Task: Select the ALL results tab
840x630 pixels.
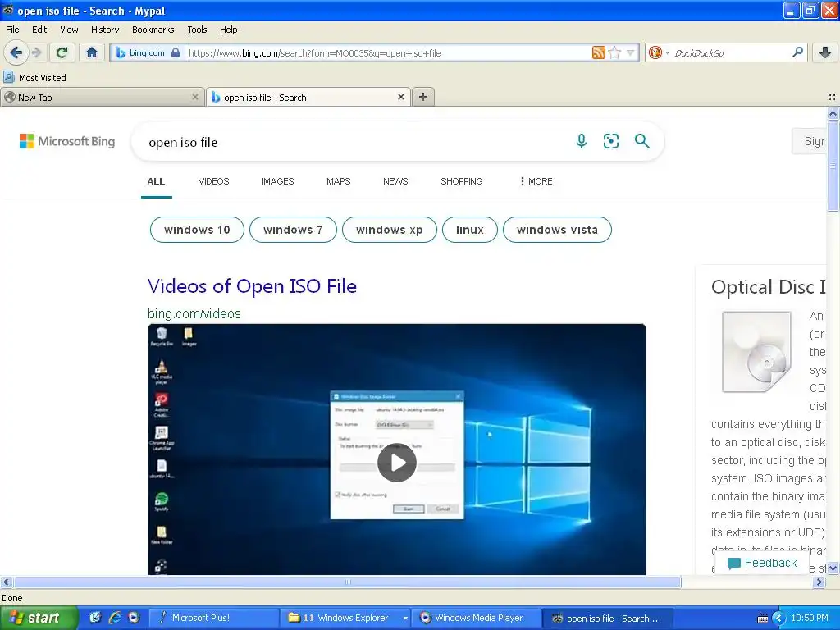Action: click(156, 181)
